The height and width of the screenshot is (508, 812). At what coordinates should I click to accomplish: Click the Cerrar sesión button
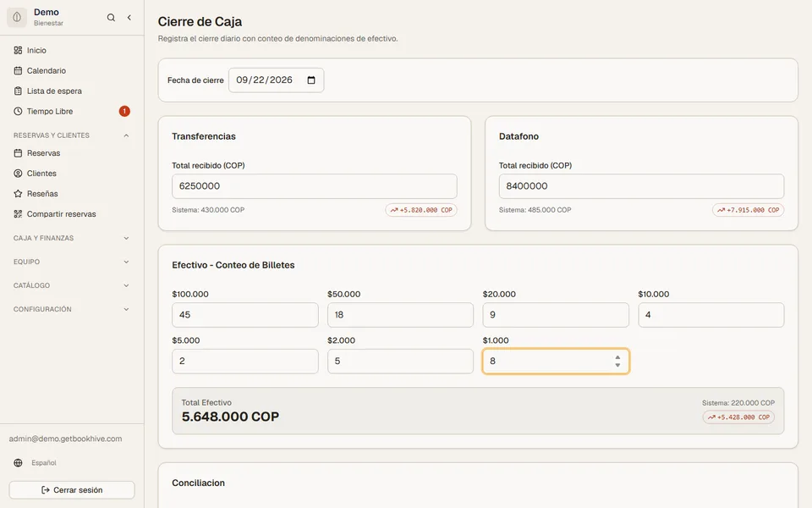(x=72, y=490)
